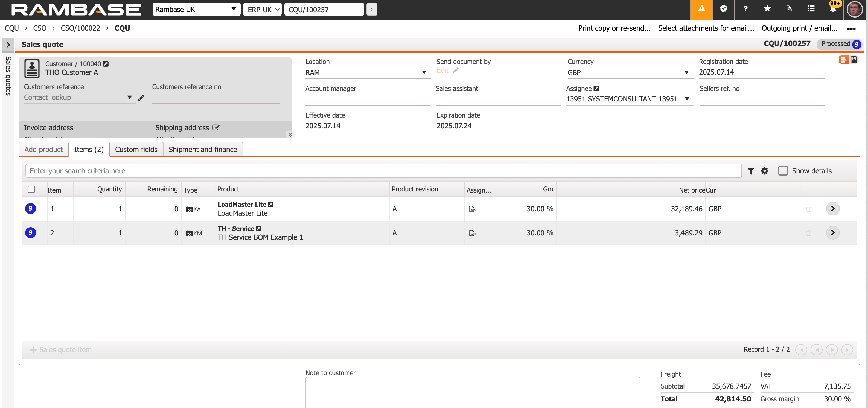The height and width of the screenshot is (408, 868).
Task: Click the Note to customer text box
Action: pos(472,393)
